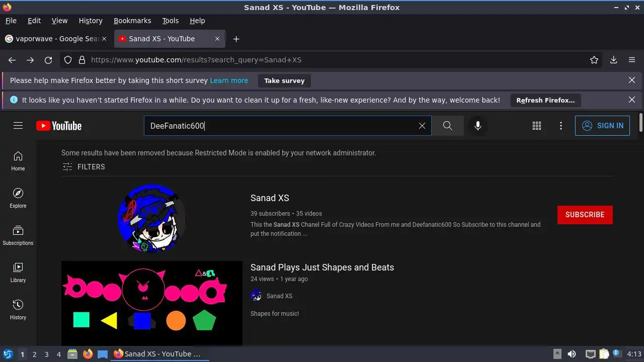Open a new browser tab

click(236, 39)
